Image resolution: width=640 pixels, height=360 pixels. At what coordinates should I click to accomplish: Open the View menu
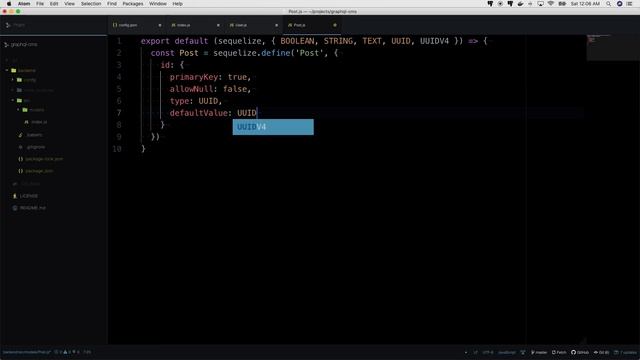(x=69, y=4)
